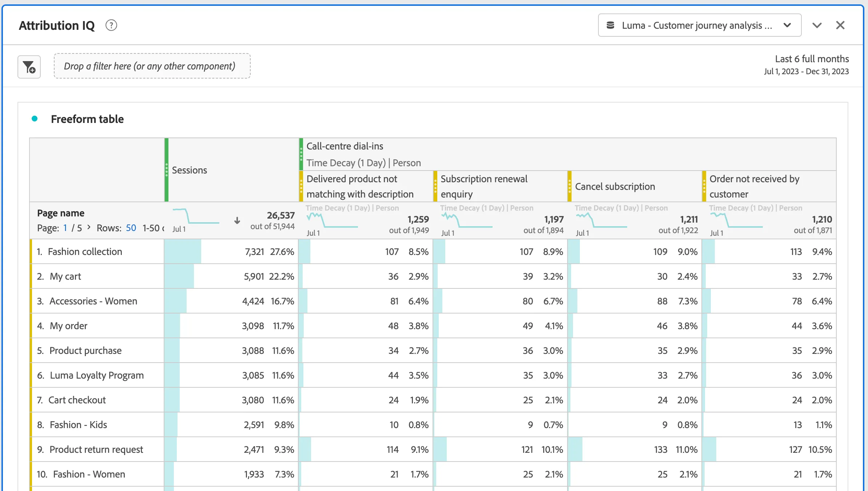
Task: Click the Sessions sort descending arrow
Action: 237,221
